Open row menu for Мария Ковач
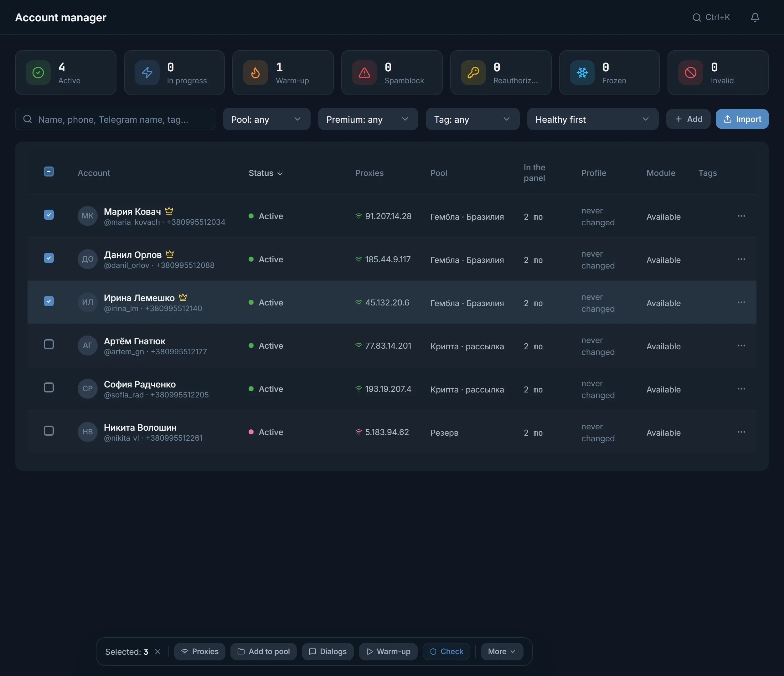Image resolution: width=784 pixels, height=676 pixels. point(741,216)
